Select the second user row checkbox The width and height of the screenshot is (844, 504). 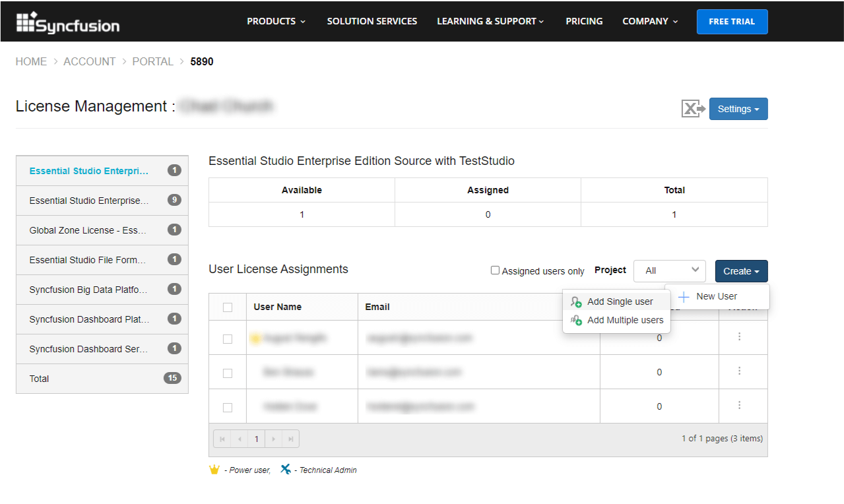point(228,373)
